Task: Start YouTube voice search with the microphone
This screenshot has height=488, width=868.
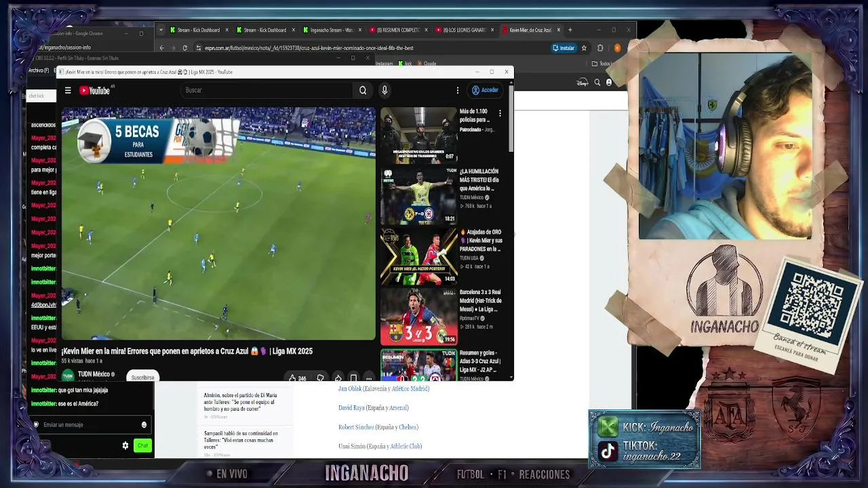Action: [x=384, y=90]
